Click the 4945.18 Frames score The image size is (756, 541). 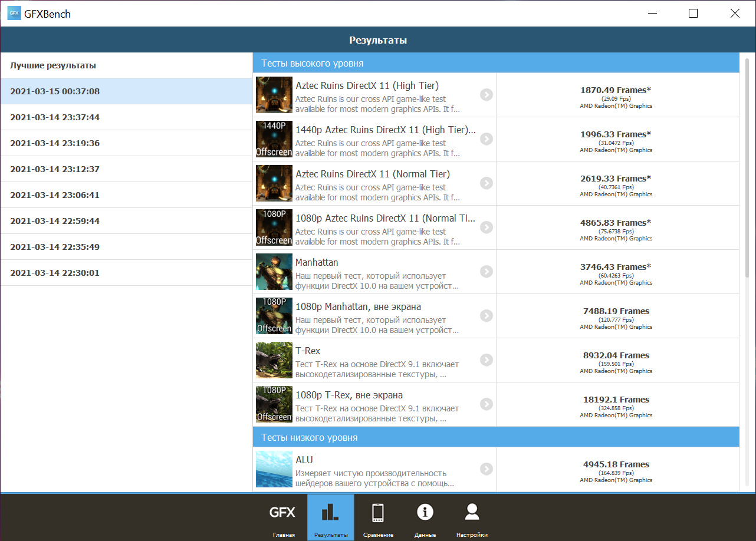click(x=616, y=464)
